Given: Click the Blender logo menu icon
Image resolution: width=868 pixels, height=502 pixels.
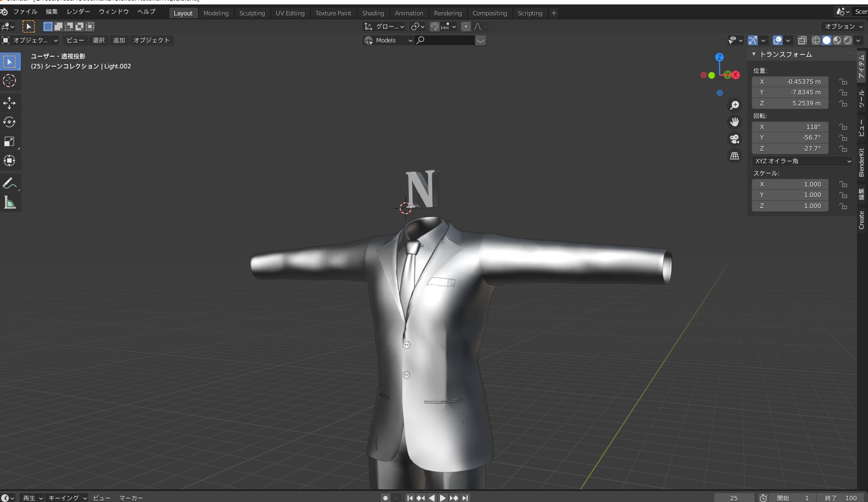Looking at the screenshot, I should point(4,12).
